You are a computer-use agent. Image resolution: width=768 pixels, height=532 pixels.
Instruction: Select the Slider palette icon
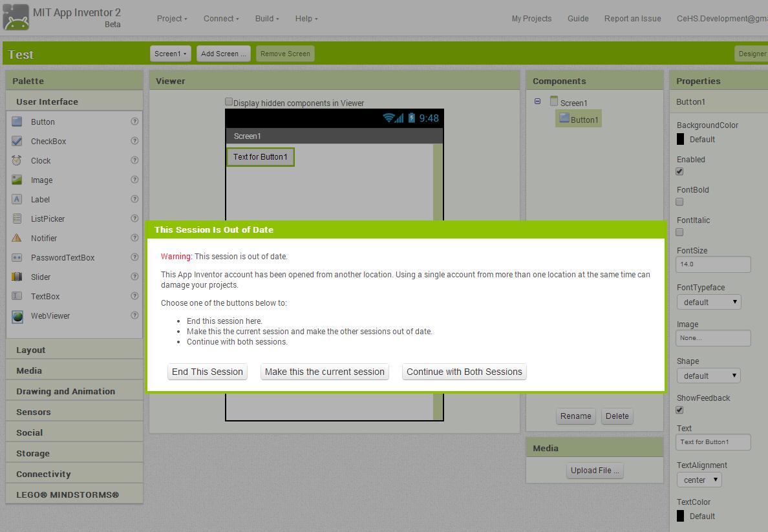click(17, 277)
